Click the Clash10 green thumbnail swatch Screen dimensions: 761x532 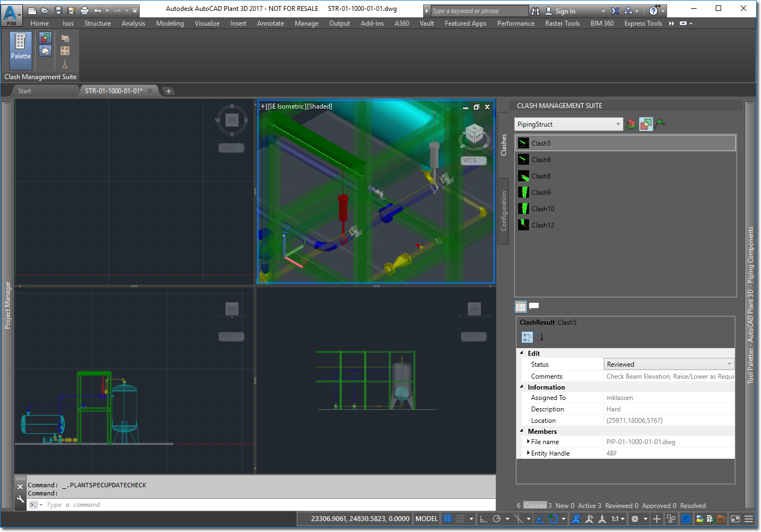[524, 208]
